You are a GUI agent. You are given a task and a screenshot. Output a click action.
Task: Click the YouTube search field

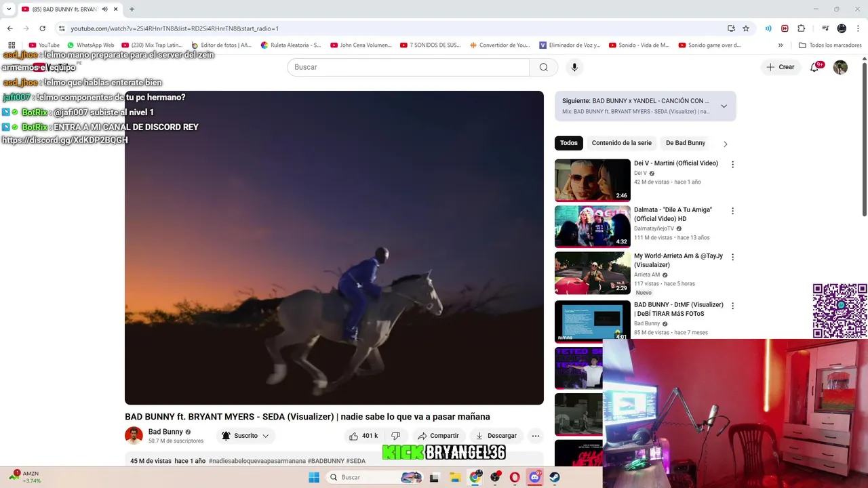(x=408, y=67)
